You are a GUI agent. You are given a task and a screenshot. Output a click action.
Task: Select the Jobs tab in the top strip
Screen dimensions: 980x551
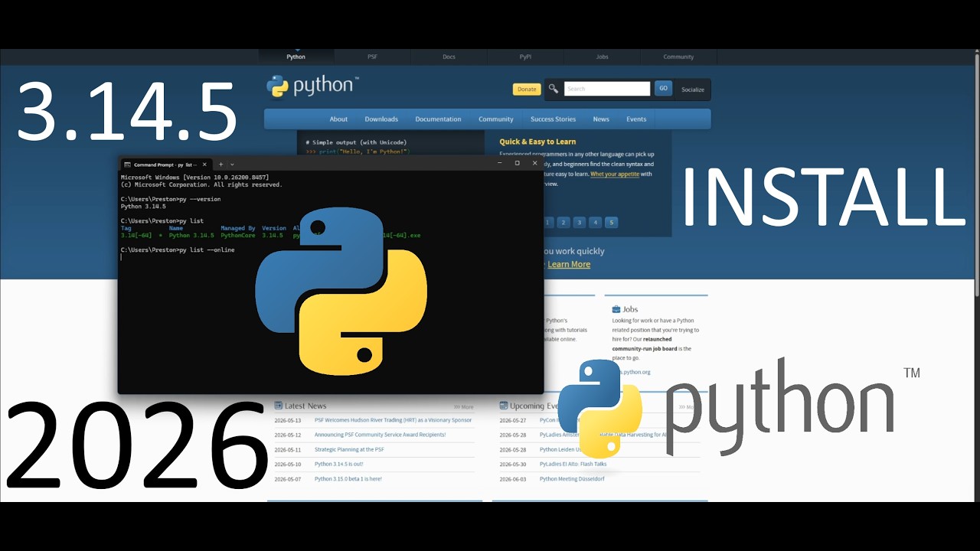tap(602, 57)
